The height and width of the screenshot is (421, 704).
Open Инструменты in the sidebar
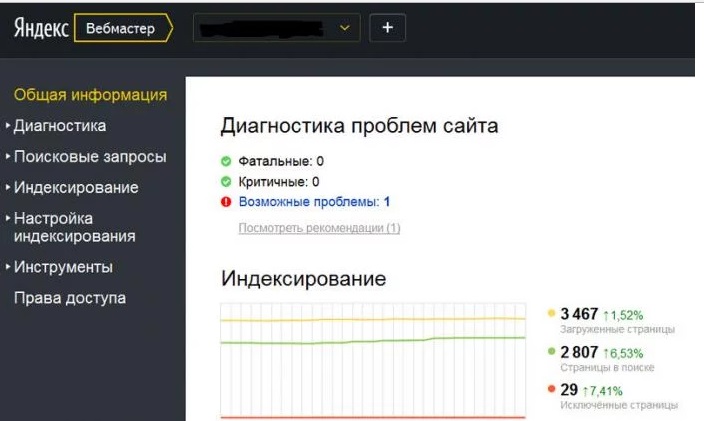[63, 267]
